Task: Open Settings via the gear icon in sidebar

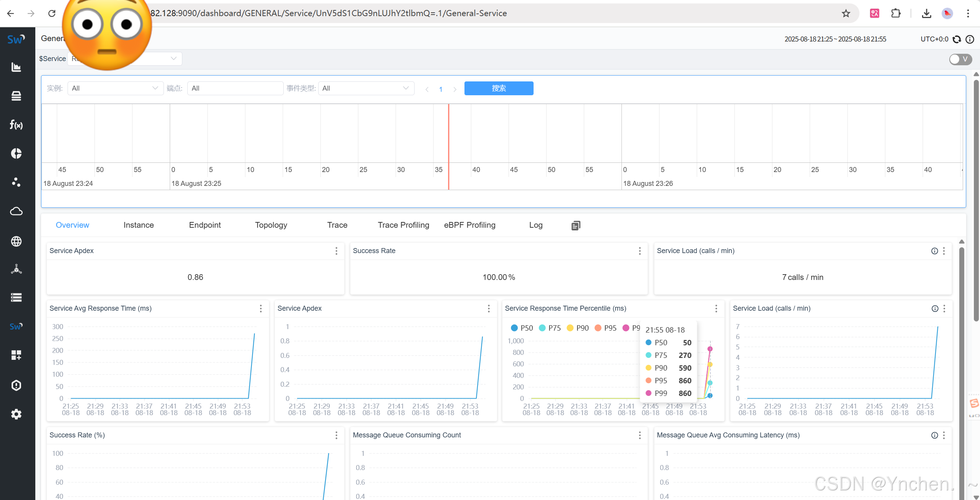Action: coord(16,414)
